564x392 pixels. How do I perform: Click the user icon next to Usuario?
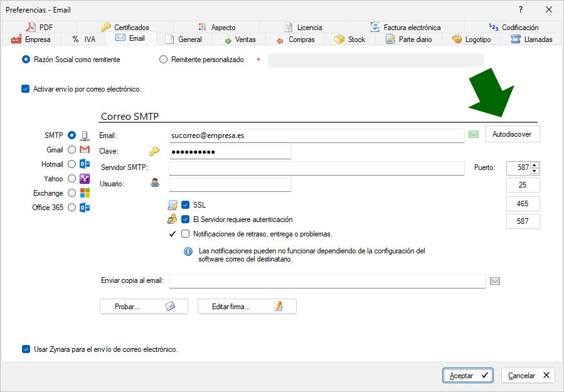[x=154, y=183]
